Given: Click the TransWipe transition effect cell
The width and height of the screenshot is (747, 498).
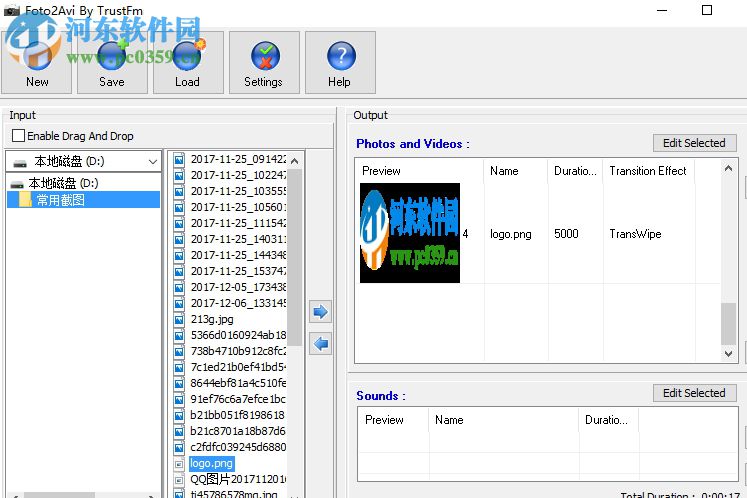Looking at the screenshot, I should [x=635, y=234].
